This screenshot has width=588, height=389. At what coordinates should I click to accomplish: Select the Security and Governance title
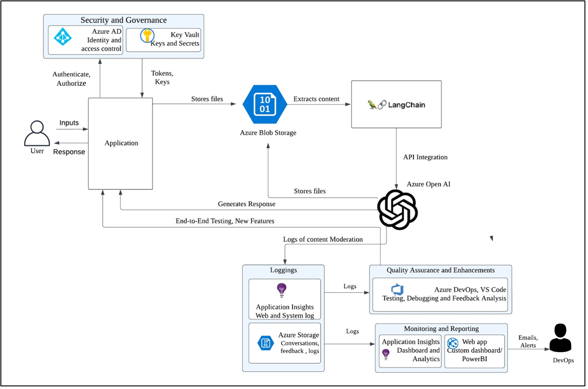click(x=124, y=20)
